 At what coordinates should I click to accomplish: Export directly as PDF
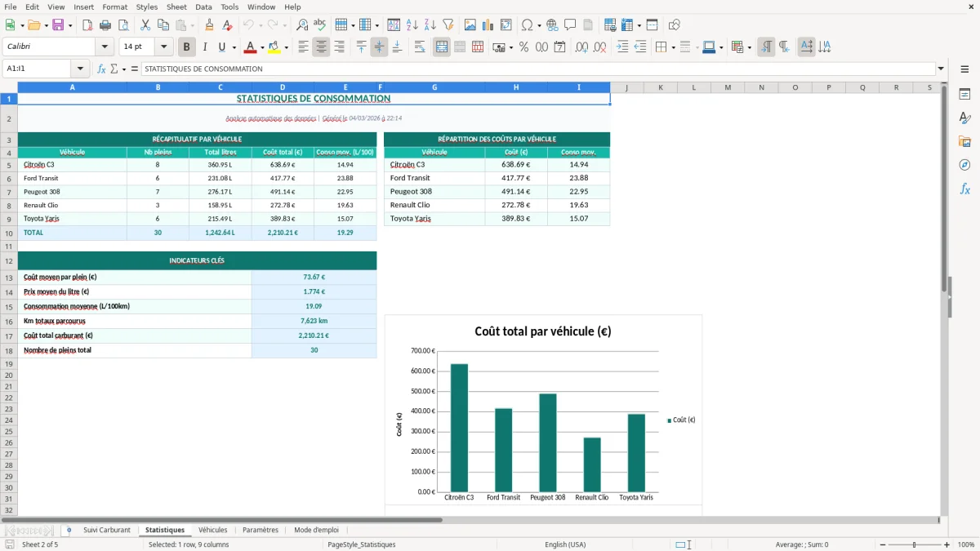click(87, 25)
